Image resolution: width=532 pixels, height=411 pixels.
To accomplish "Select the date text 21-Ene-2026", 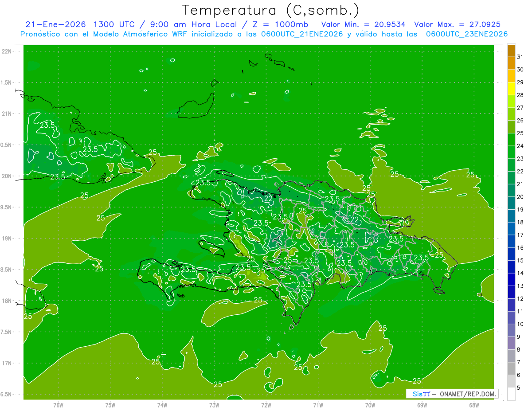I will (x=56, y=24).
